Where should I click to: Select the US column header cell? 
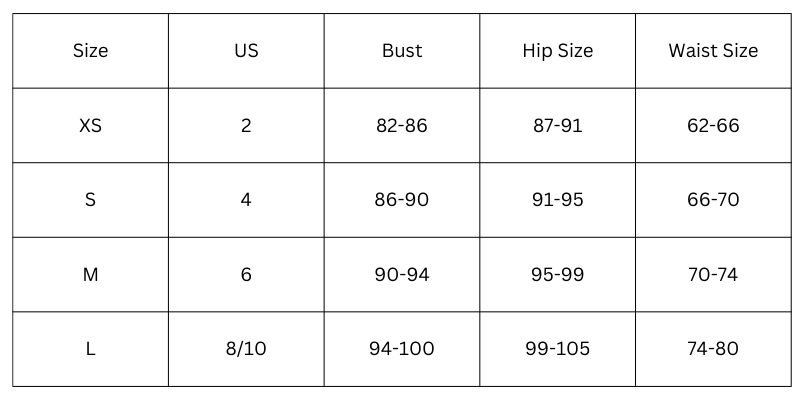246,51
